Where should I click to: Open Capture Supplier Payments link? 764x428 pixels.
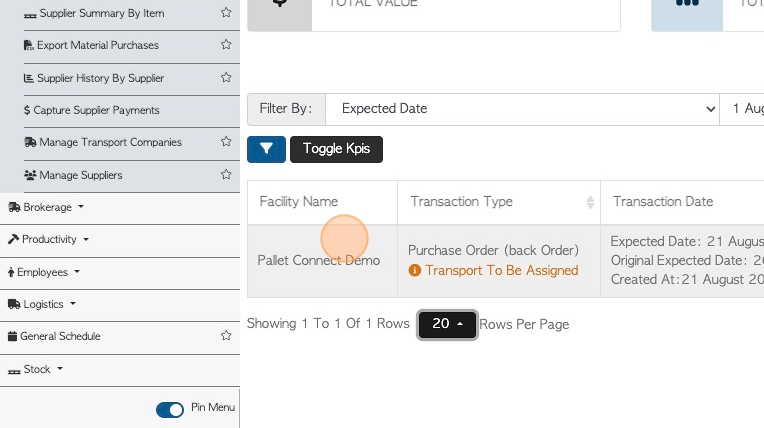[92, 110]
